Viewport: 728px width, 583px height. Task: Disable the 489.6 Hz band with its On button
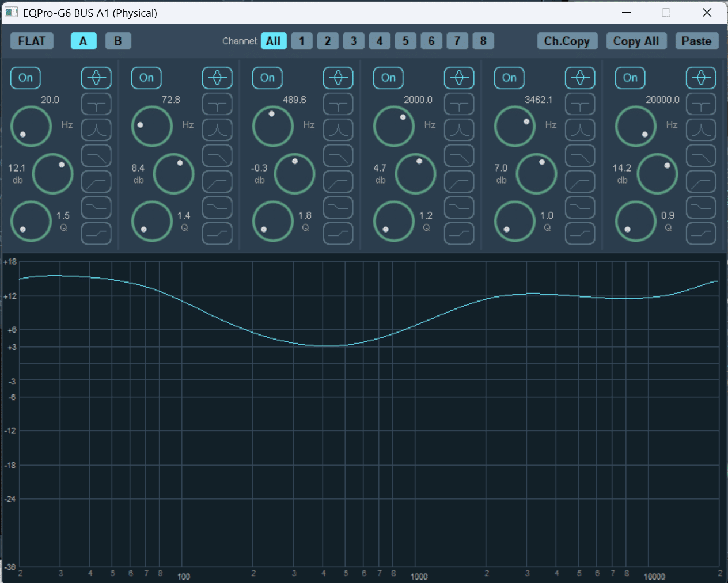coord(267,78)
